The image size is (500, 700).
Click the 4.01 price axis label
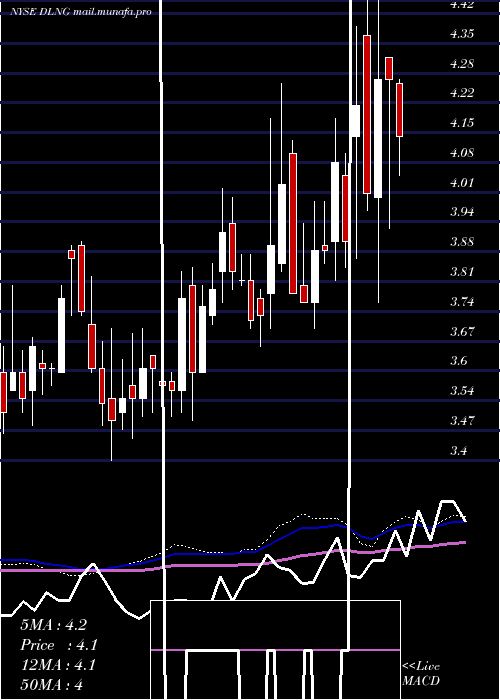pos(462,183)
